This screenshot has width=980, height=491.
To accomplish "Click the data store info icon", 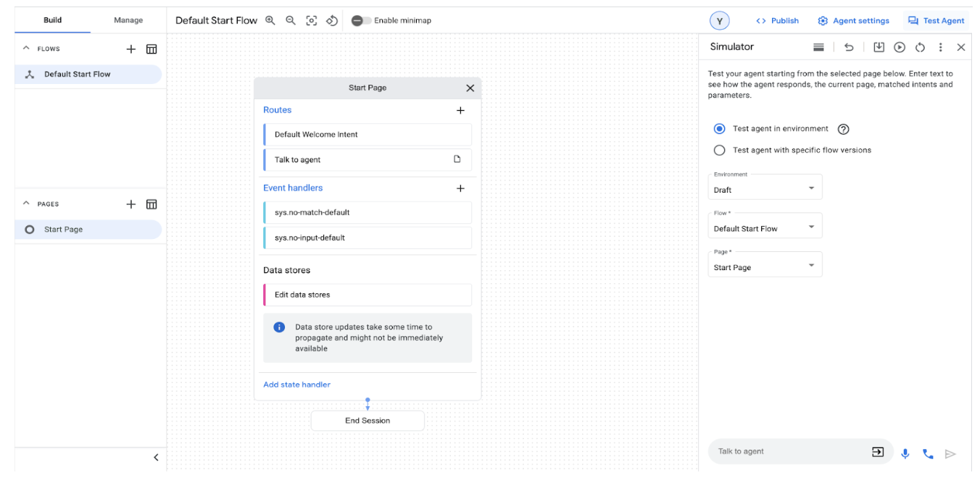I will (279, 327).
